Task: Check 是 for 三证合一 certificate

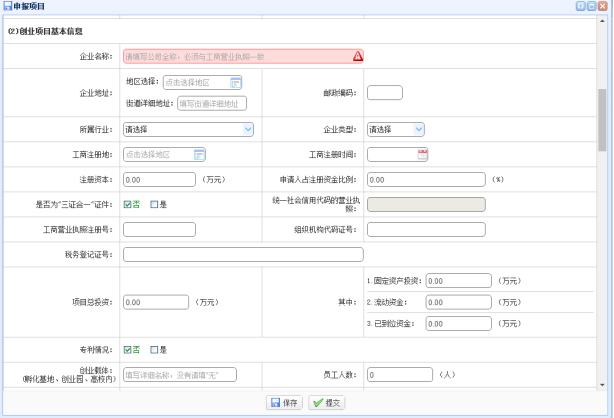Action: [x=154, y=205]
